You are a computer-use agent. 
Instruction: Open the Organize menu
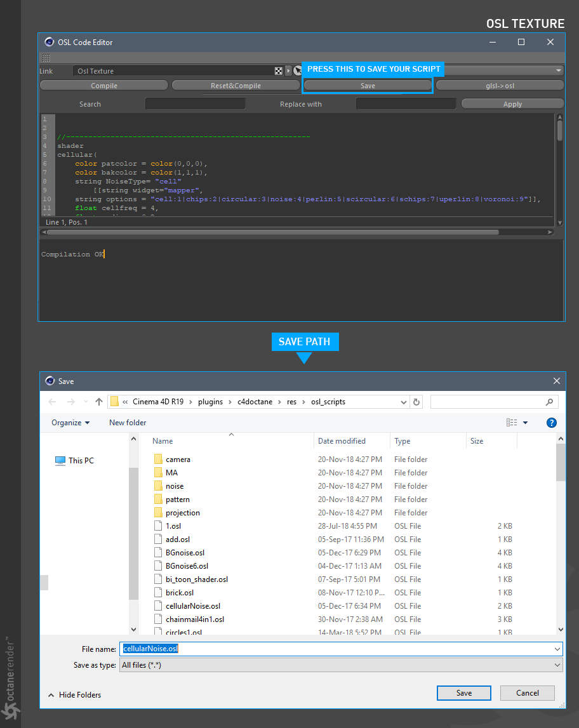[x=70, y=423]
